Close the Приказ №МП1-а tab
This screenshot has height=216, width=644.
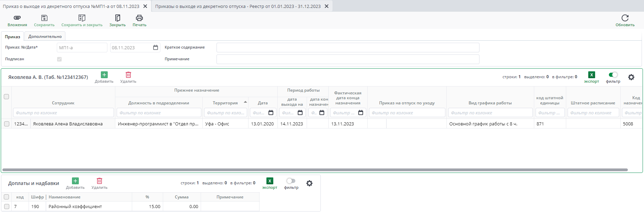[x=145, y=6]
